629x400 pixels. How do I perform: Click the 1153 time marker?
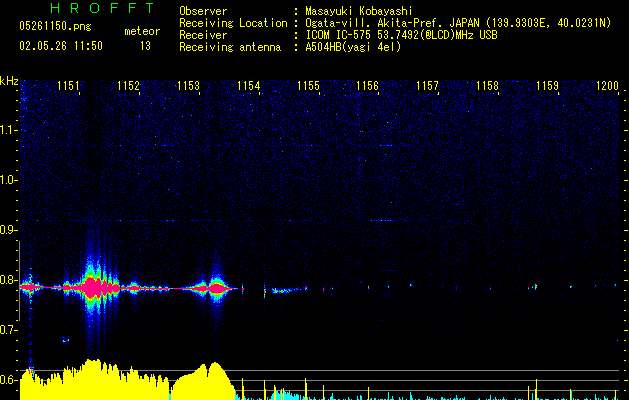[188, 86]
